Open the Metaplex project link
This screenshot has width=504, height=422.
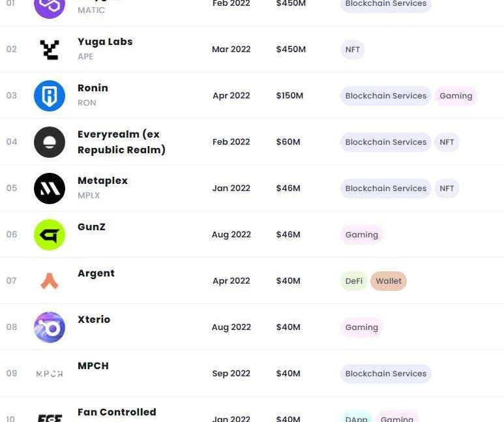(x=102, y=181)
